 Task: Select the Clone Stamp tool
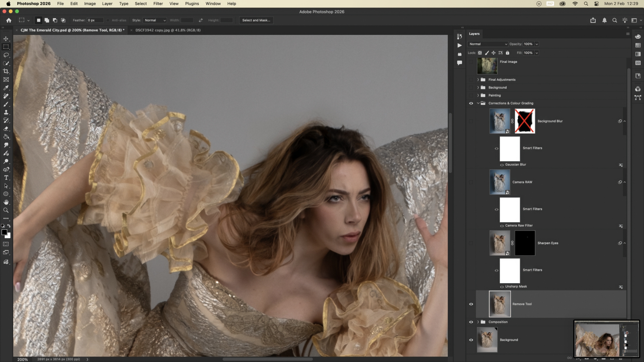(6, 112)
